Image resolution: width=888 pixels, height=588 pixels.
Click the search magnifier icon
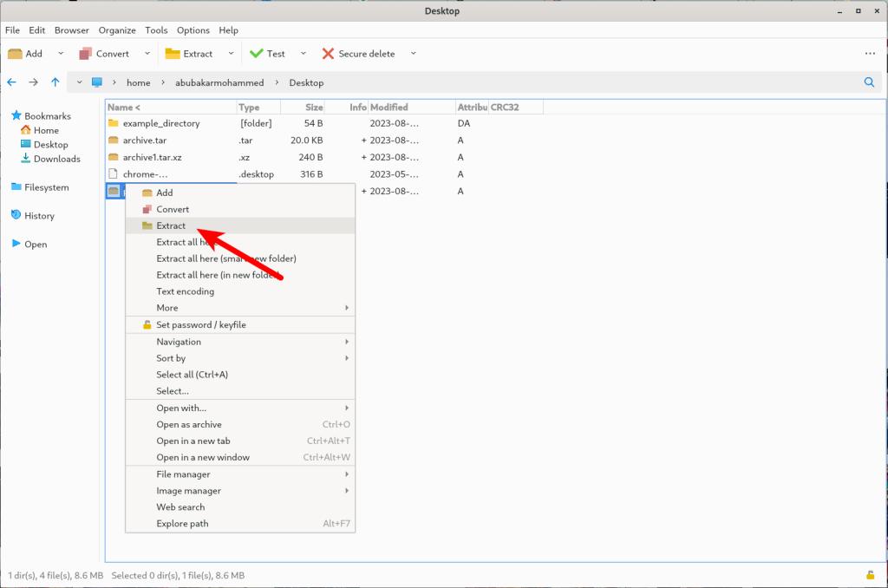tap(867, 82)
